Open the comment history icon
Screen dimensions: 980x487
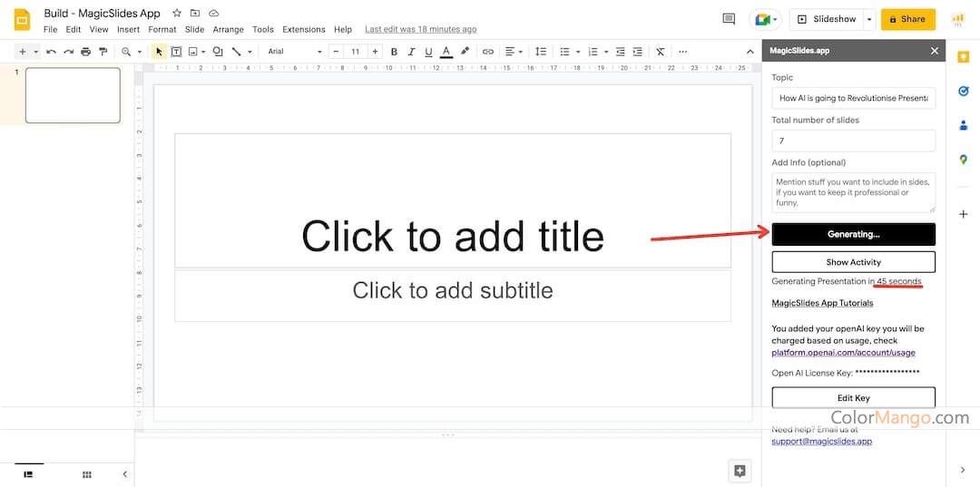point(728,19)
